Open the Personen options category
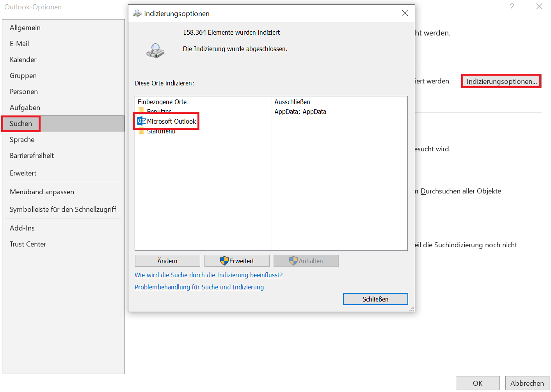Image resolution: width=551 pixels, height=392 pixels. (63, 92)
